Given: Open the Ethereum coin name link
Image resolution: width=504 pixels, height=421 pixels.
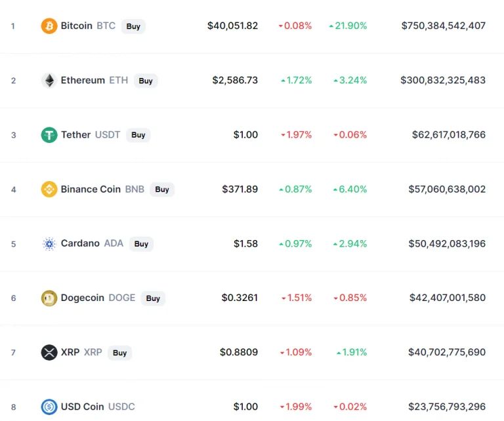Looking at the screenshot, I should (x=83, y=80).
